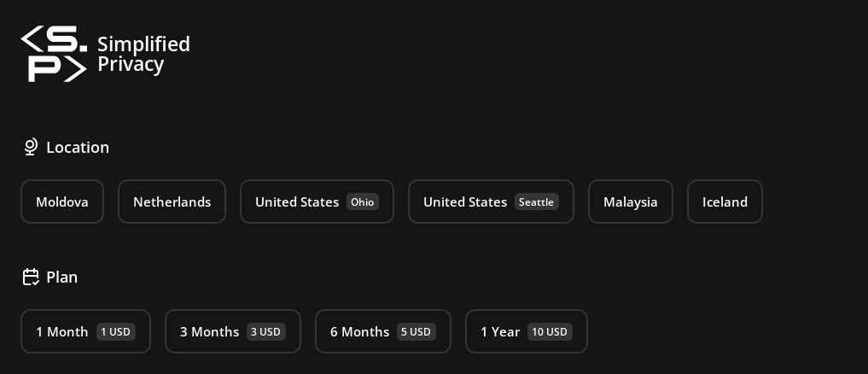Click the Plan section heading

pyautogui.click(x=61, y=278)
